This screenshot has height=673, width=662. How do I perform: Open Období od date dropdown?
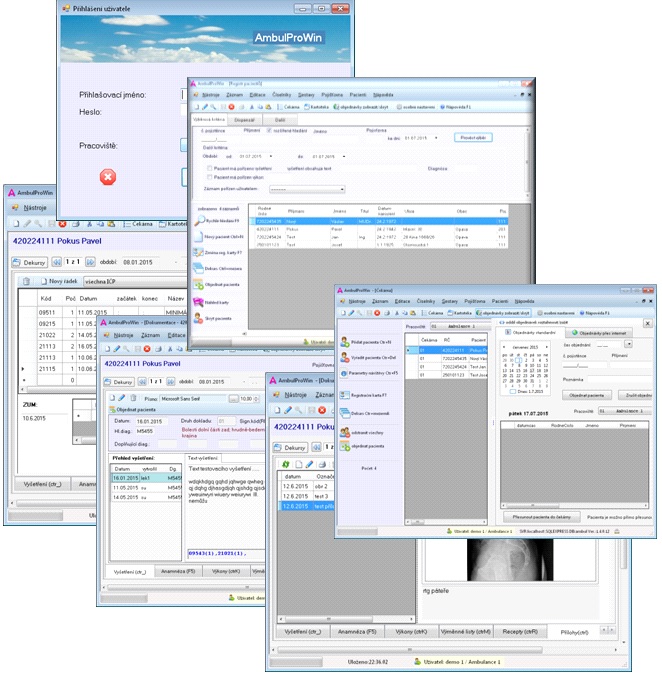[x=271, y=156]
